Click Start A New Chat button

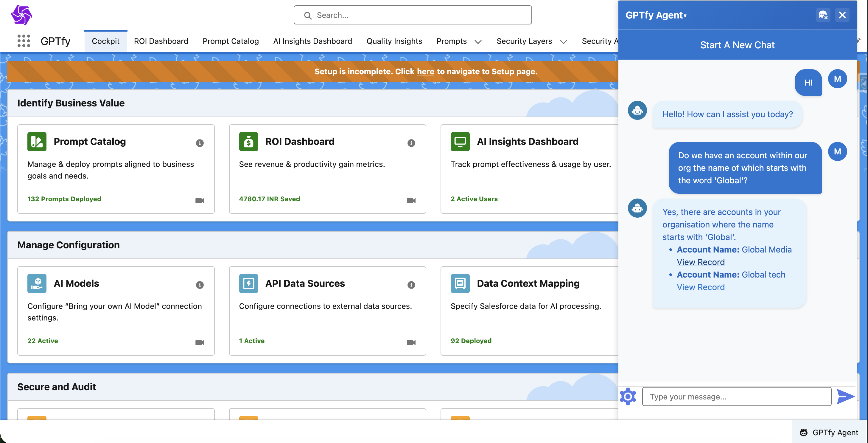click(737, 45)
